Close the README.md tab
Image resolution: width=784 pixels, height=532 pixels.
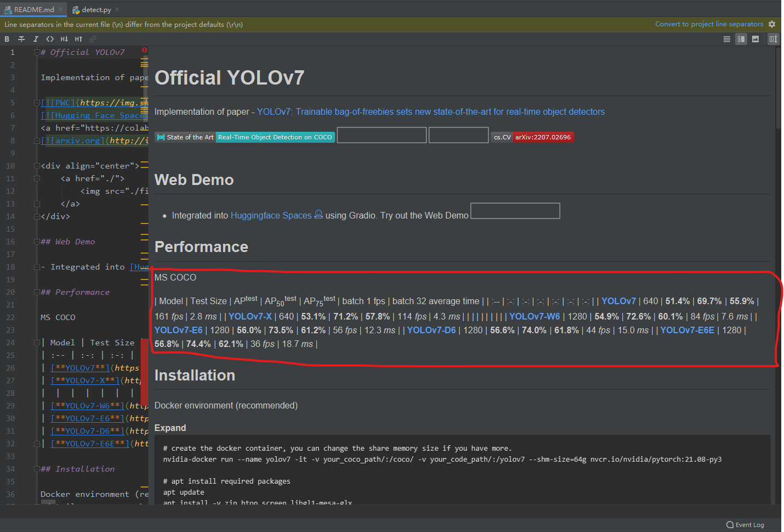click(x=60, y=10)
